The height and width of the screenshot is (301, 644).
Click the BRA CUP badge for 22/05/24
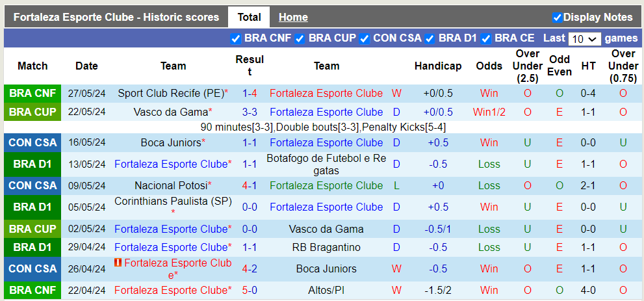(32, 112)
